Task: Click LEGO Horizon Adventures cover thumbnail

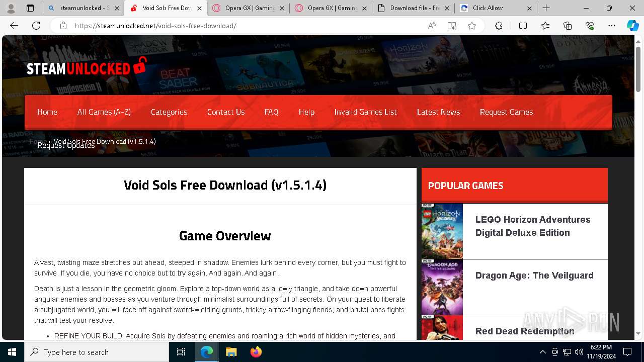Action: click(x=442, y=231)
